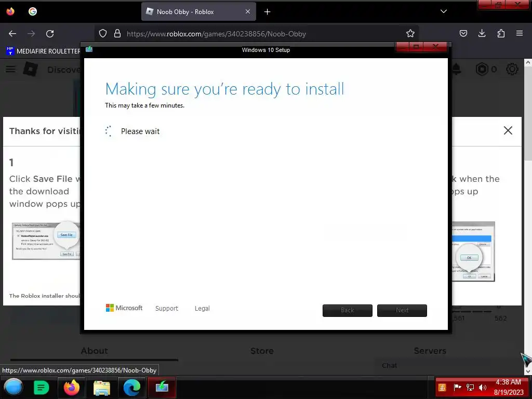
Task: Expand the list all tabs chevron
Action: pyautogui.click(x=444, y=11)
